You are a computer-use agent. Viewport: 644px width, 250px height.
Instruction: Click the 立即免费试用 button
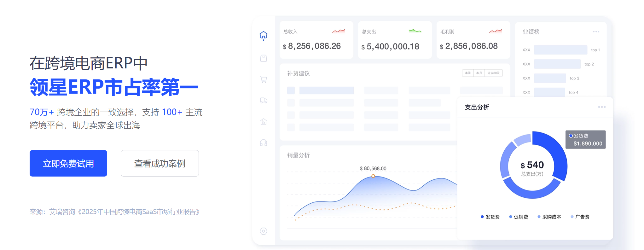point(68,163)
